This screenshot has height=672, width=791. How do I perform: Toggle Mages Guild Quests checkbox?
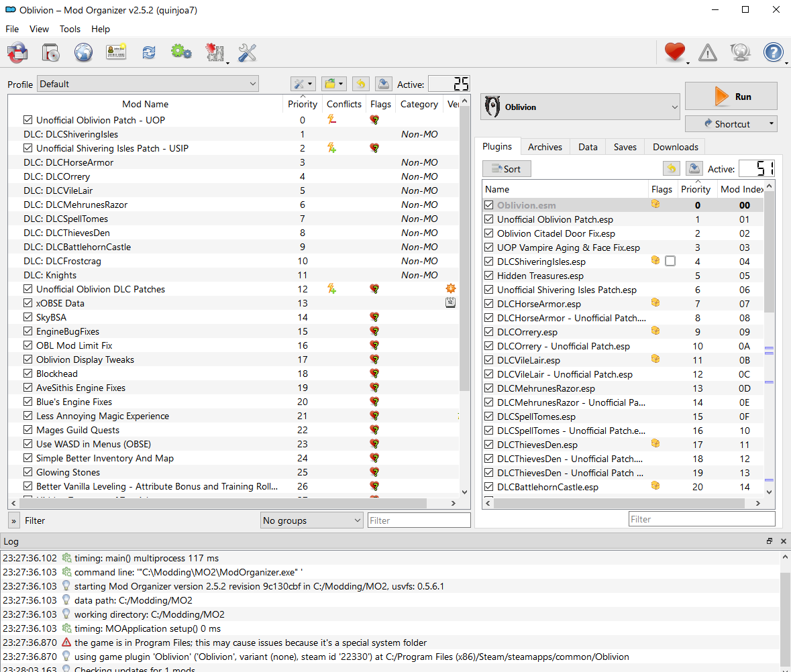click(x=28, y=430)
